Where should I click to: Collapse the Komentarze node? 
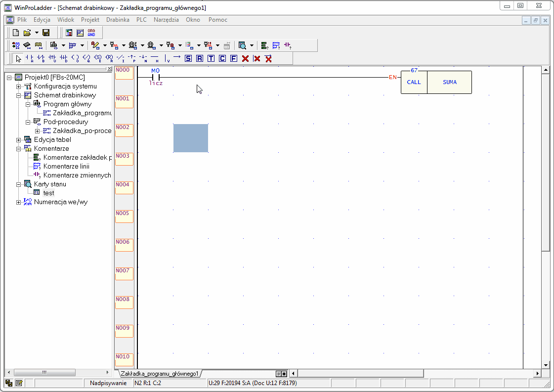[x=18, y=149]
